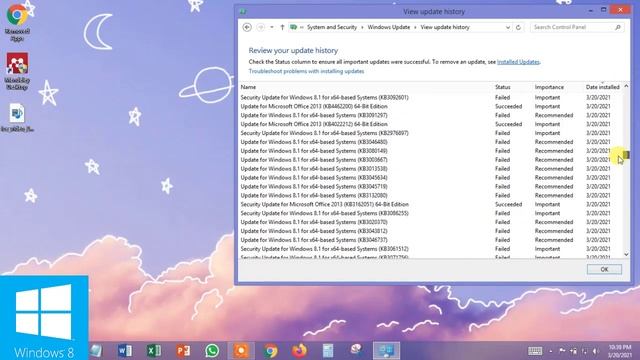This screenshot has width=640, height=360.
Task: Open the Installed Updates link
Action: (x=518, y=62)
